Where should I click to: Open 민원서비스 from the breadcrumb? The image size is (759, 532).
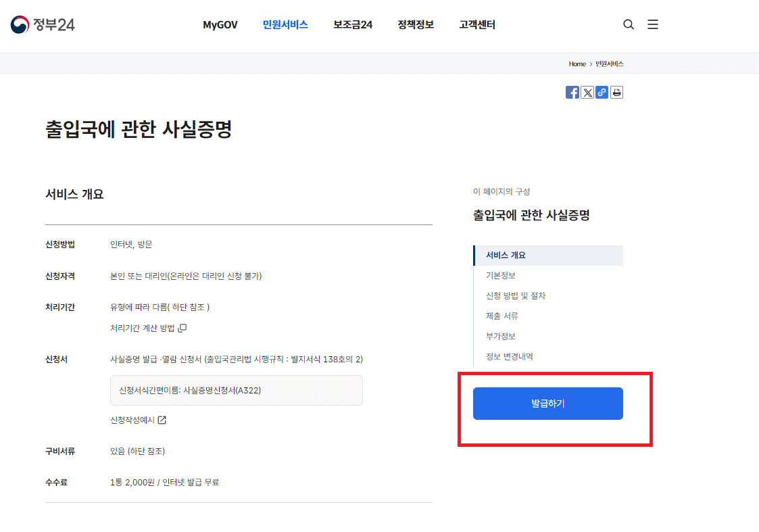pos(611,63)
